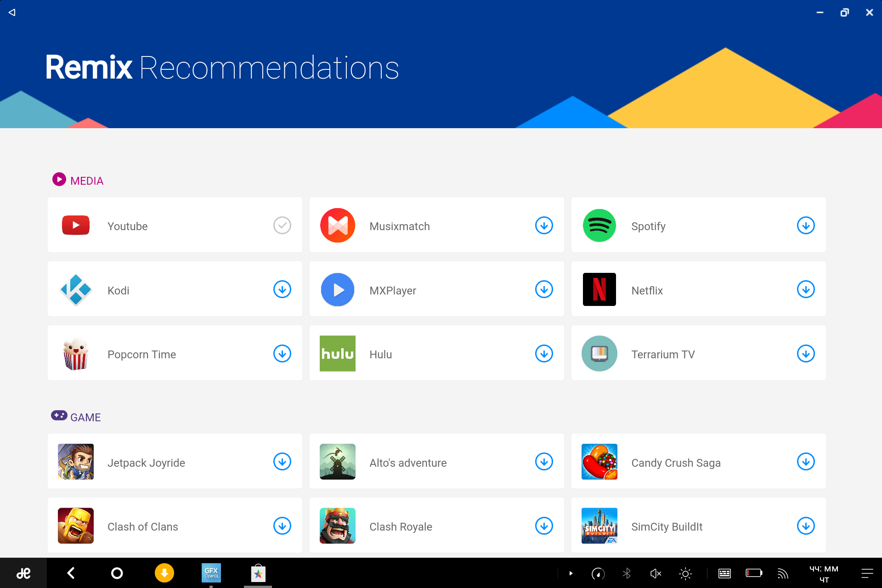Image resolution: width=882 pixels, height=588 pixels.
Task: Open the wireless cast tray icon
Action: click(x=783, y=573)
